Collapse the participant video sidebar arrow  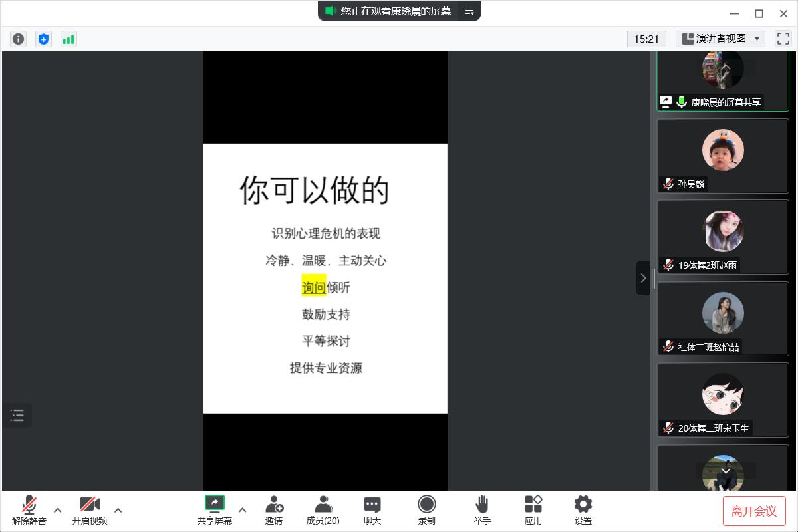click(642, 278)
